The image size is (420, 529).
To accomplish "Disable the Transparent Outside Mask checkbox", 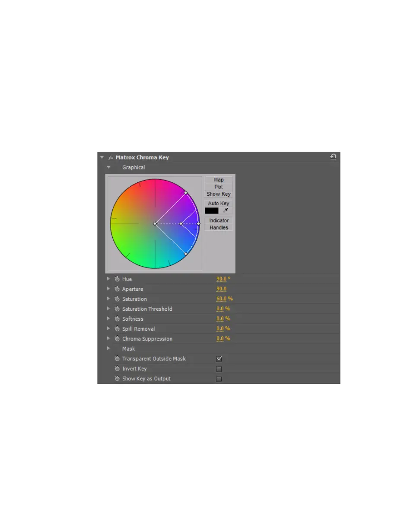I will 219,359.
